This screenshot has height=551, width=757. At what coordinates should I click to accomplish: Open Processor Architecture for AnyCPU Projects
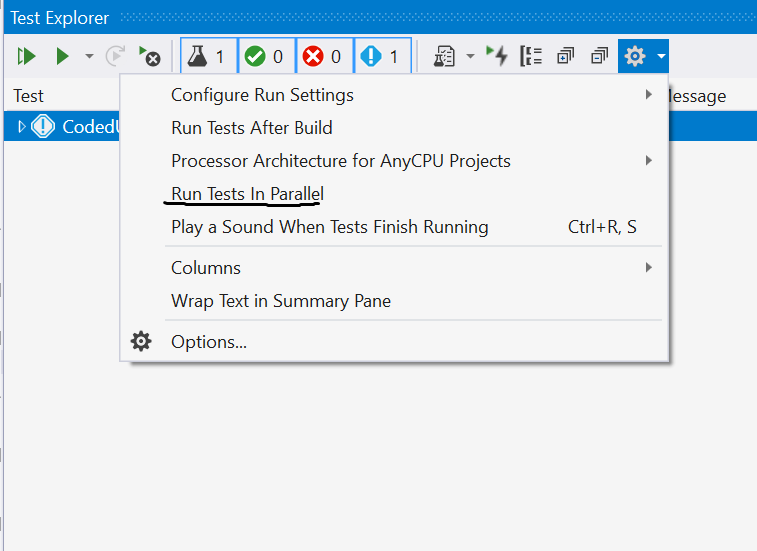coord(394,161)
